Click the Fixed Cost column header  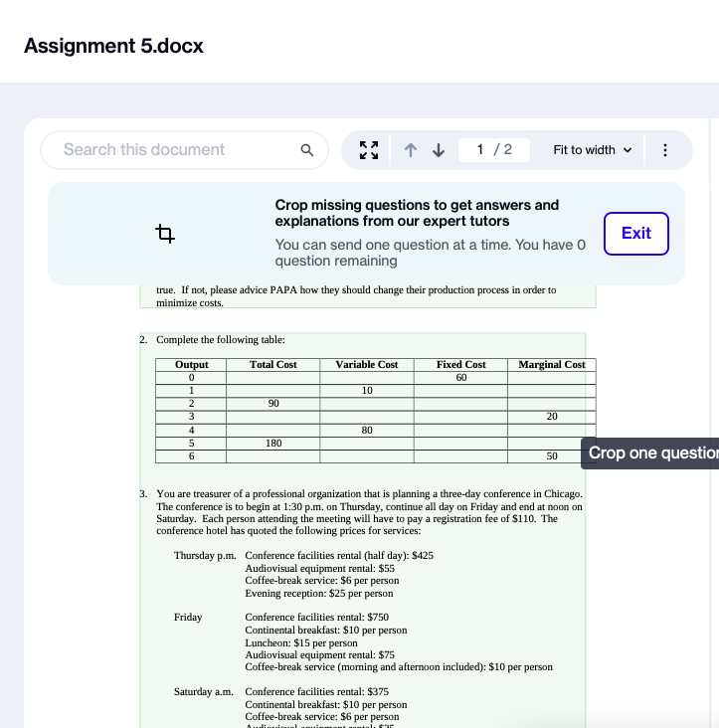[460, 364]
